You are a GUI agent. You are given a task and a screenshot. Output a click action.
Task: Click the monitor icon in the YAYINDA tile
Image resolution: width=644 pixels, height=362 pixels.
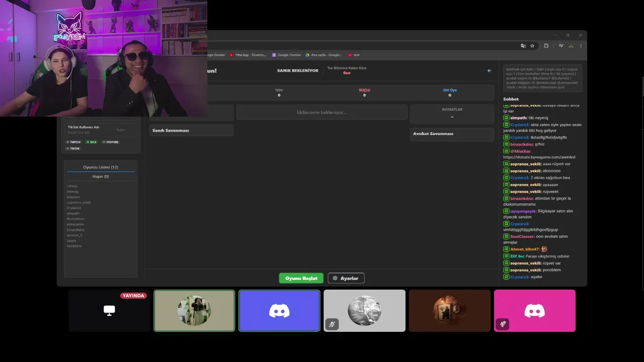109,311
